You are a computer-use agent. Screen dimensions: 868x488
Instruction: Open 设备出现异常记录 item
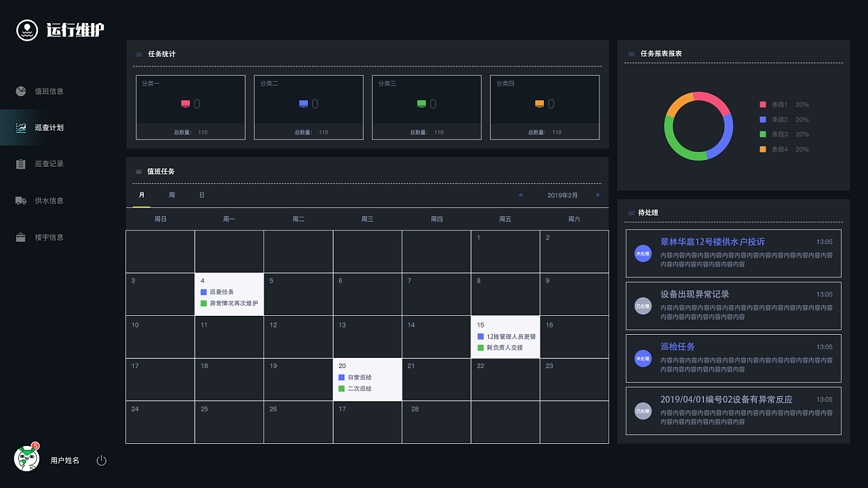(x=695, y=294)
